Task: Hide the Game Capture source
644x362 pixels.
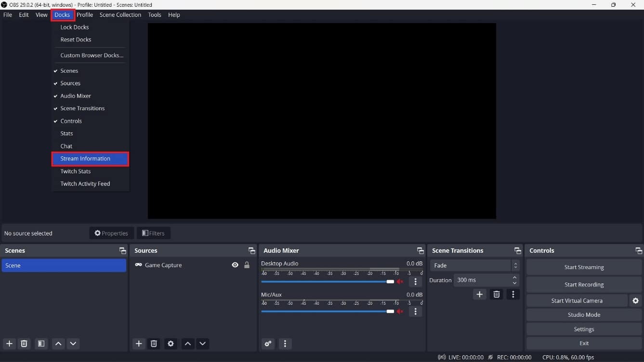Action: coord(235,265)
